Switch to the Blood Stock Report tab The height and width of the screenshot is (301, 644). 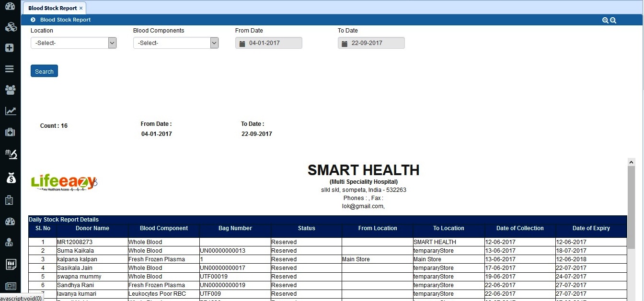tap(52, 8)
